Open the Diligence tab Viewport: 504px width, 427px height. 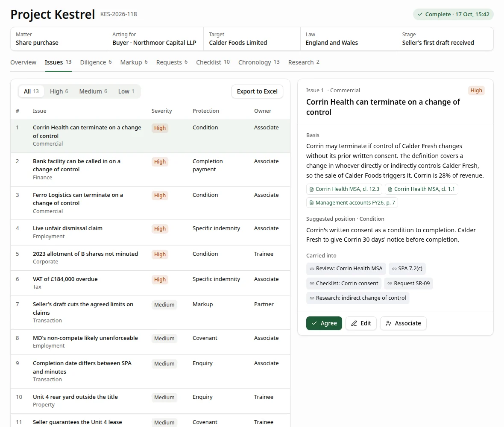[96, 62]
